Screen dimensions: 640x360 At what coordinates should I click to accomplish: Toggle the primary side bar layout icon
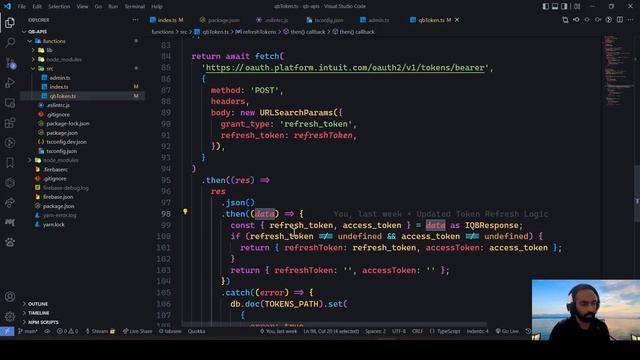pyautogui.click(x=546, y=6)
